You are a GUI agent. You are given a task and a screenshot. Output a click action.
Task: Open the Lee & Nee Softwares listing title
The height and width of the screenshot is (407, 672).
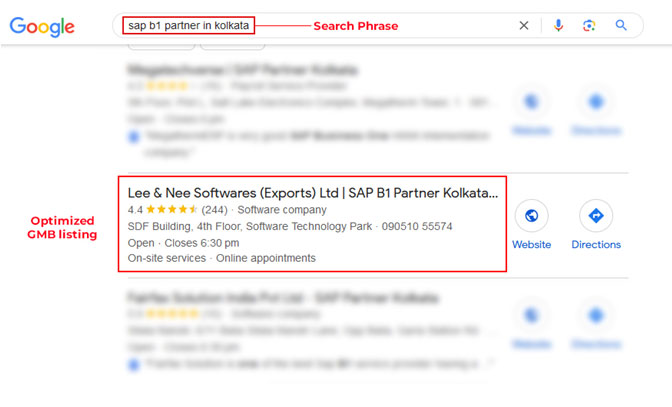point(312,192)
